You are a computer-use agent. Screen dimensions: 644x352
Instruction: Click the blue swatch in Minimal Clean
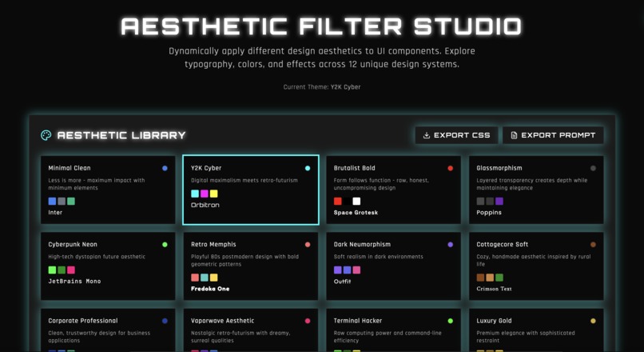pos(52,201)
